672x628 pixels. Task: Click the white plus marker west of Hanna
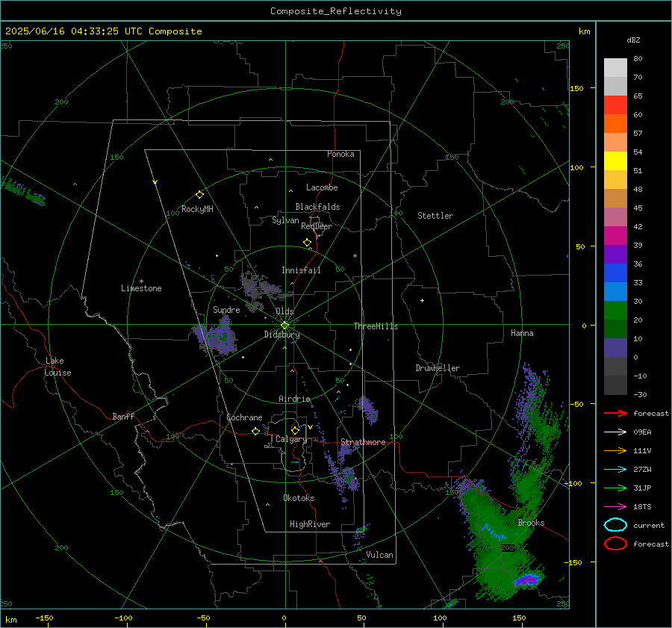(422, 300)
